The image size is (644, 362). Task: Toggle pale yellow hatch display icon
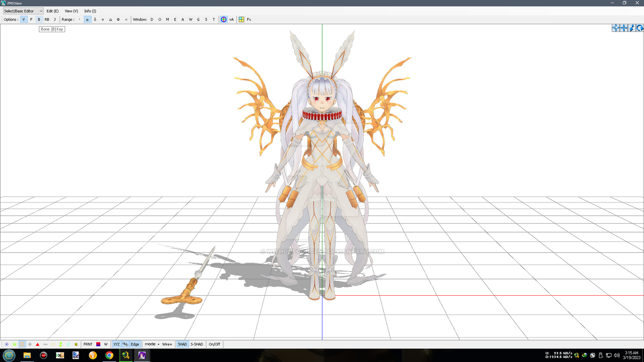point(53,344)
